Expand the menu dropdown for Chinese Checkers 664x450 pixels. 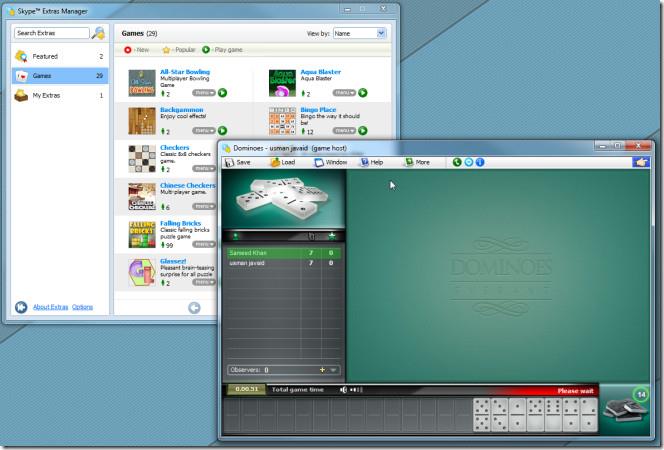(204, 206)
